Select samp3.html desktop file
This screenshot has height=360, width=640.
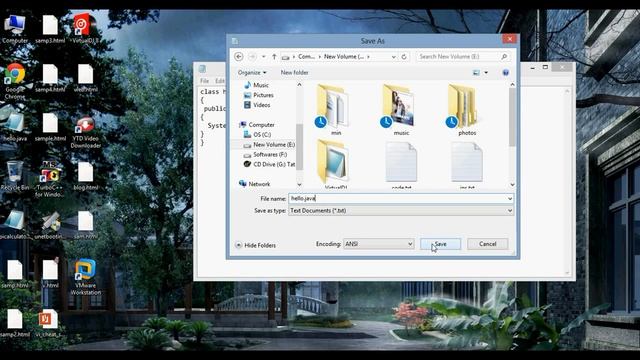[x=50, y=29]
